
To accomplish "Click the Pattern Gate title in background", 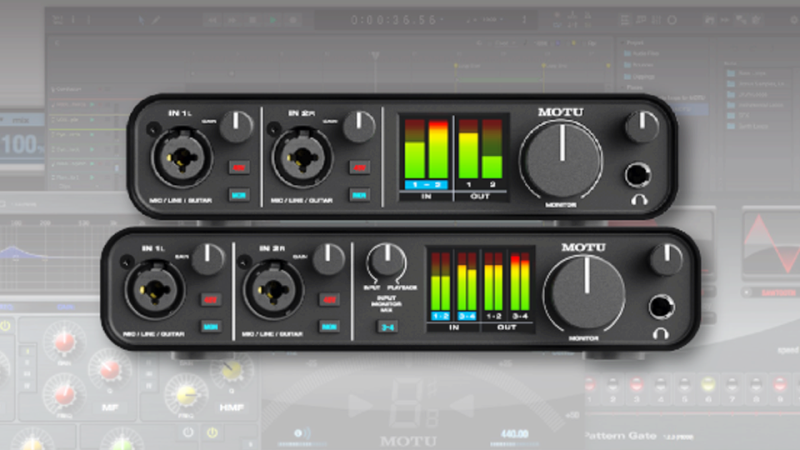I will (x=620, y=435).
